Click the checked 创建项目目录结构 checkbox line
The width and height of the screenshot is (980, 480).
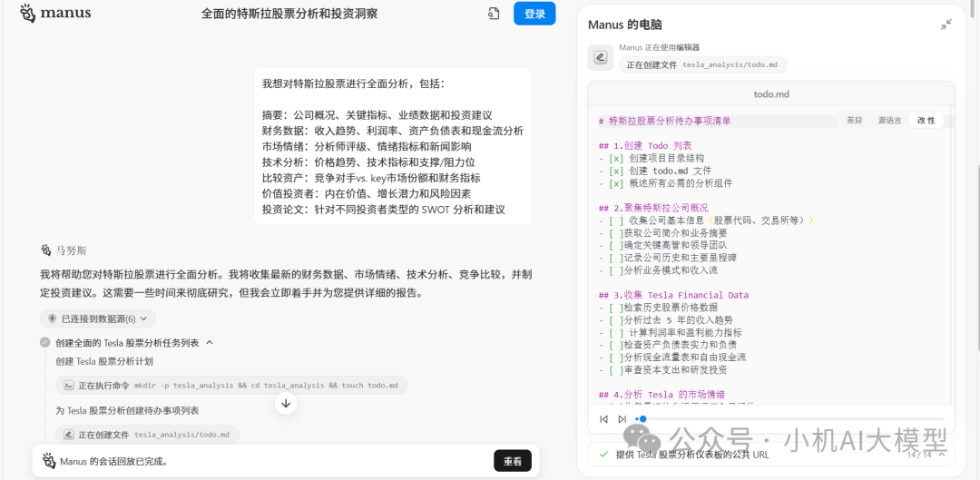click(652, 158)
